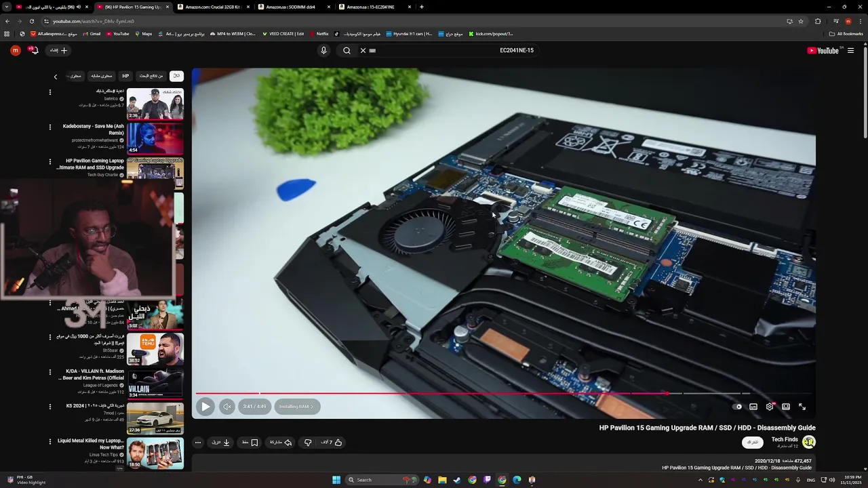Bookmark this page with the star icon
868x488 pixels.
pos(801,21)
